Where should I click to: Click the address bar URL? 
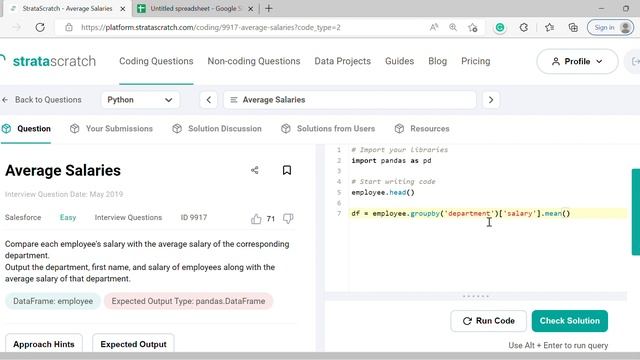[x=211, y=27]
